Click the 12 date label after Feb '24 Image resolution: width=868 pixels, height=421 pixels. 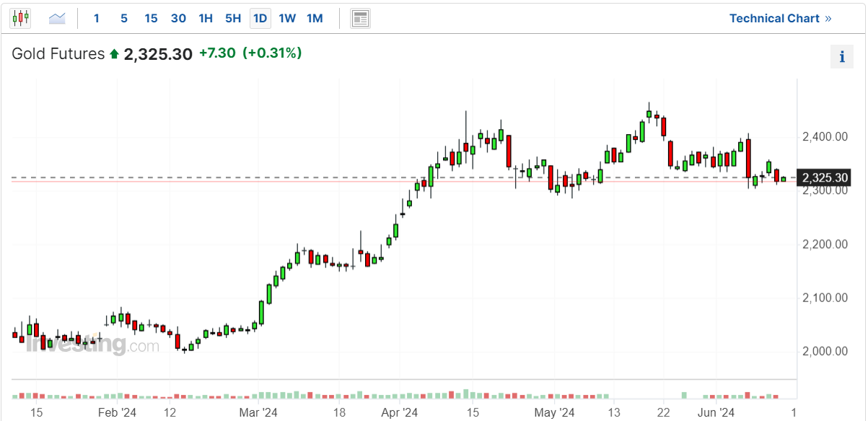click(x=170, y=412)
